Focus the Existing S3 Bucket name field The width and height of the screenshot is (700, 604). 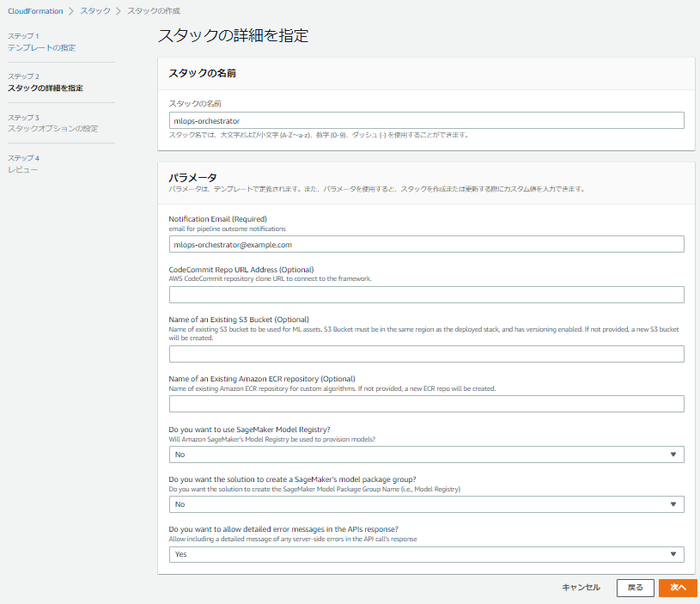click(x=426, y=354)
